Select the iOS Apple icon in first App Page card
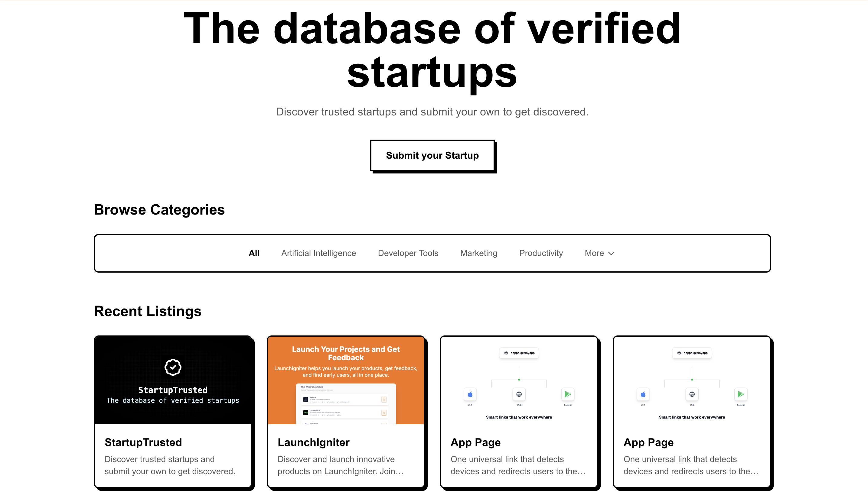Viewport: 868px width, 492px height. (470, 394)
